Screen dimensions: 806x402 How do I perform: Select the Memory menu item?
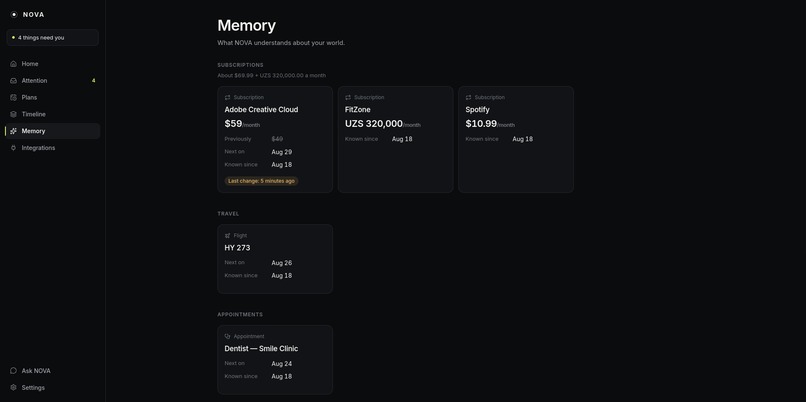pos(52,131)
